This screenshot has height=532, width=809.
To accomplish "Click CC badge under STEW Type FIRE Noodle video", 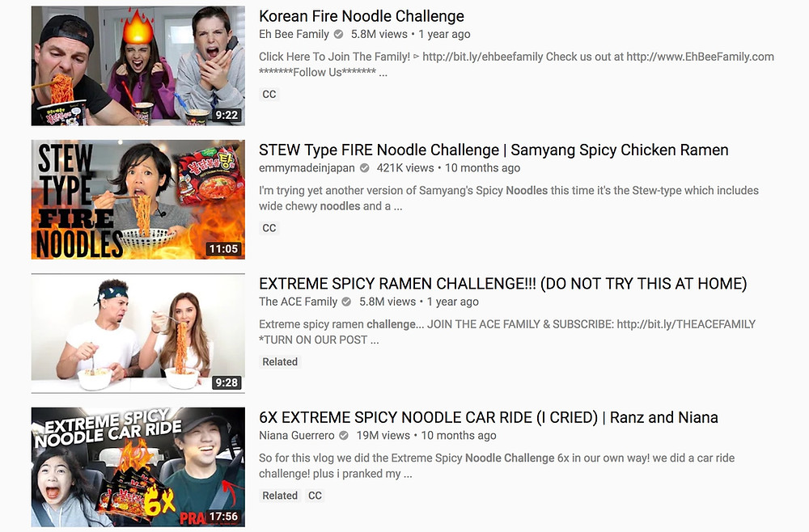I will point(269,228).
